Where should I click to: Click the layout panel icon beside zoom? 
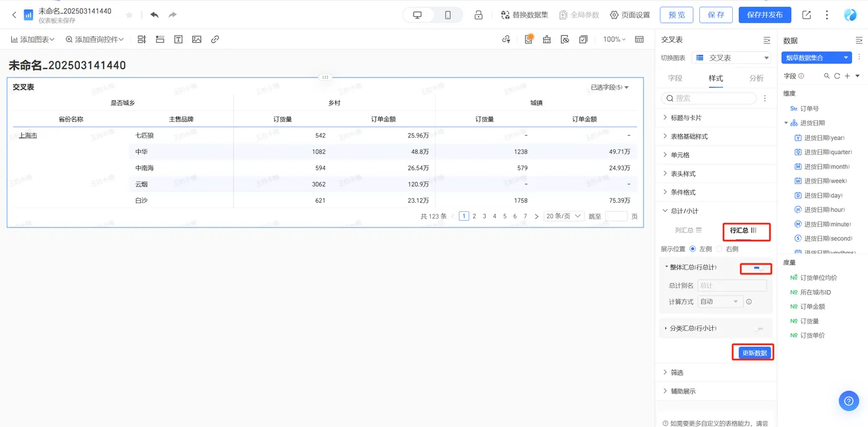(x=639, y=40)
